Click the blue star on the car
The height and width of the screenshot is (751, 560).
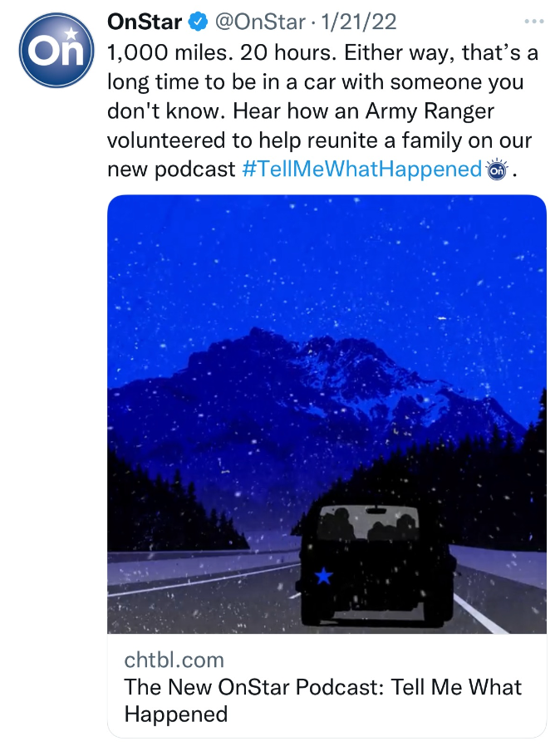click(323, 575)
